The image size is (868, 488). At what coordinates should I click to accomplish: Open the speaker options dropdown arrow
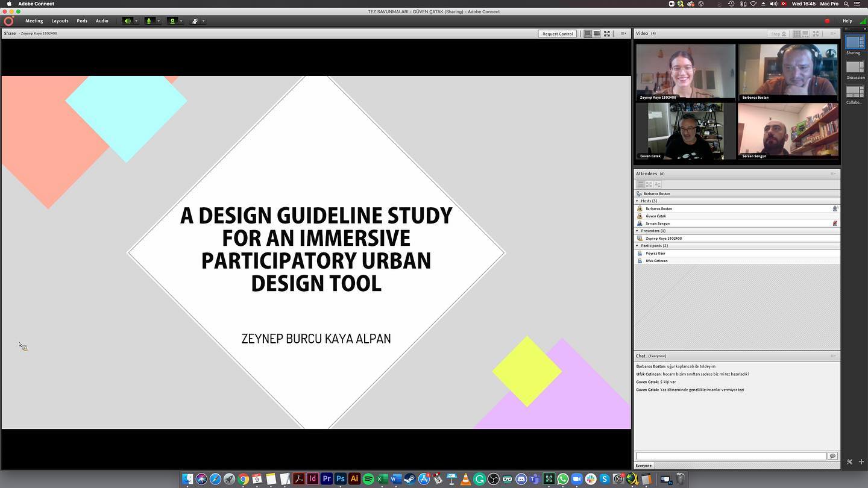tap(136, 21)
